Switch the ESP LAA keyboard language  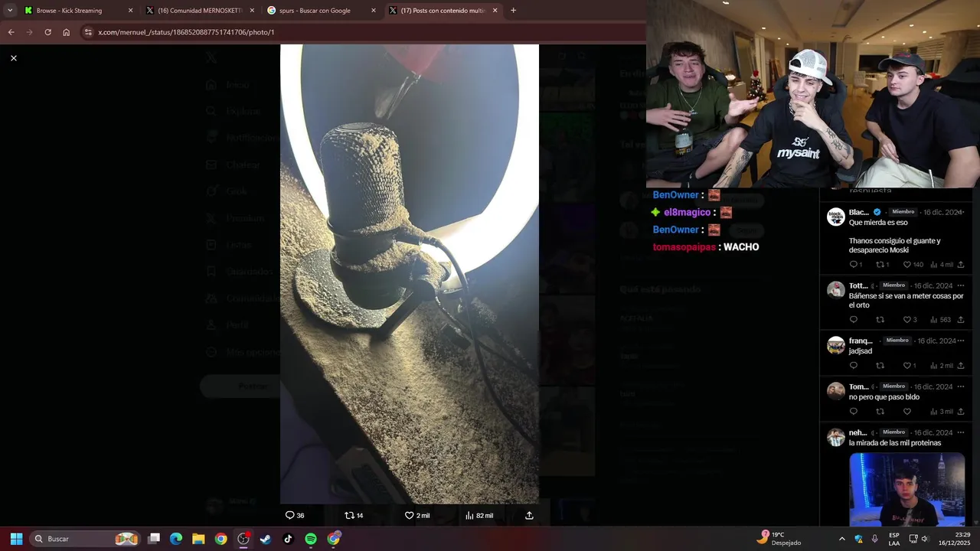pyautogui.click(x=894, y=539)
